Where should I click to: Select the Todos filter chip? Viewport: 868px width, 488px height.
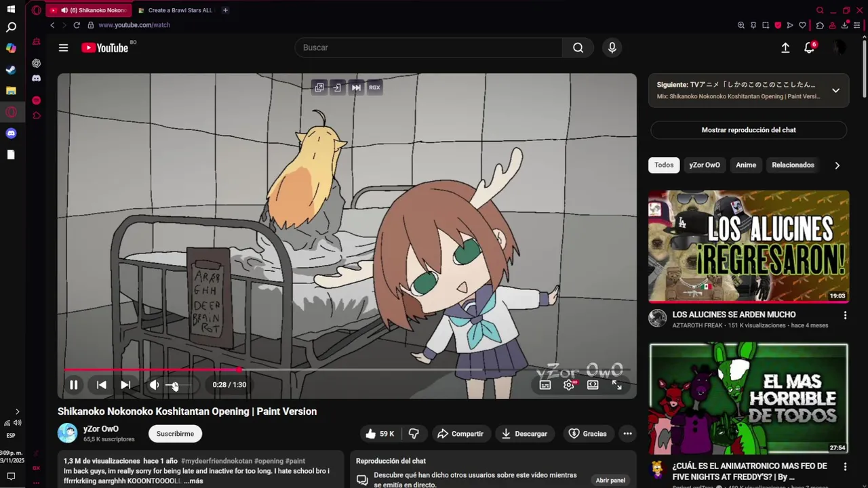(x=664, y=165)
